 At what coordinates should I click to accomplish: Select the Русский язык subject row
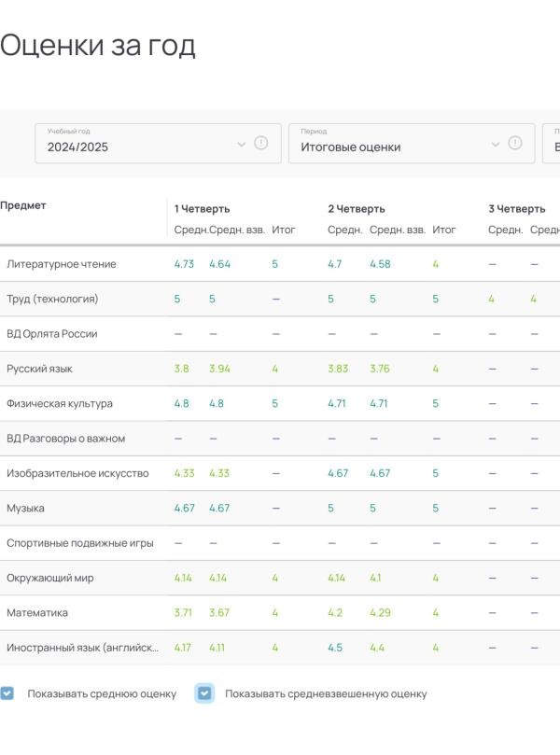(x=280, y=369)
